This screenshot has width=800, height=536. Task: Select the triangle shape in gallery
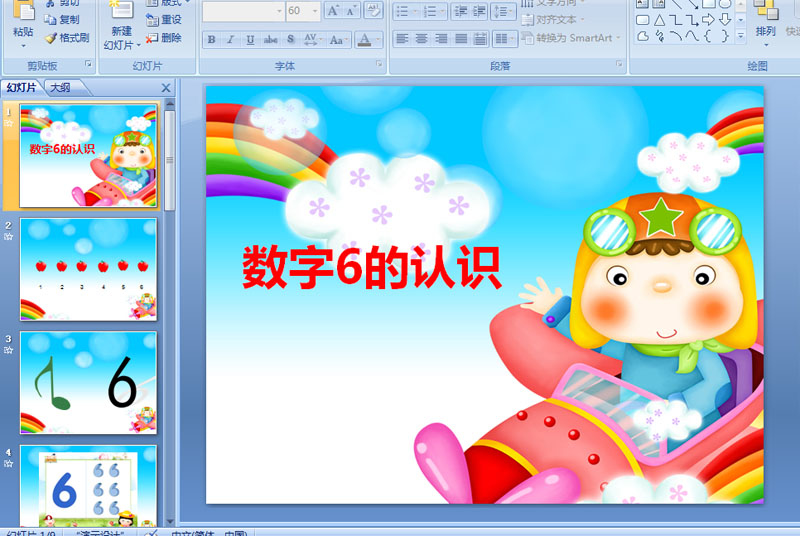tap(659, 20)
